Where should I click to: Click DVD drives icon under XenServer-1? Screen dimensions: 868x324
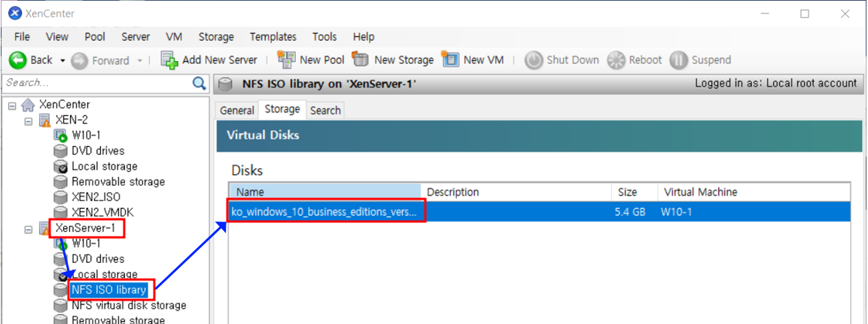(x=60, y=258)
